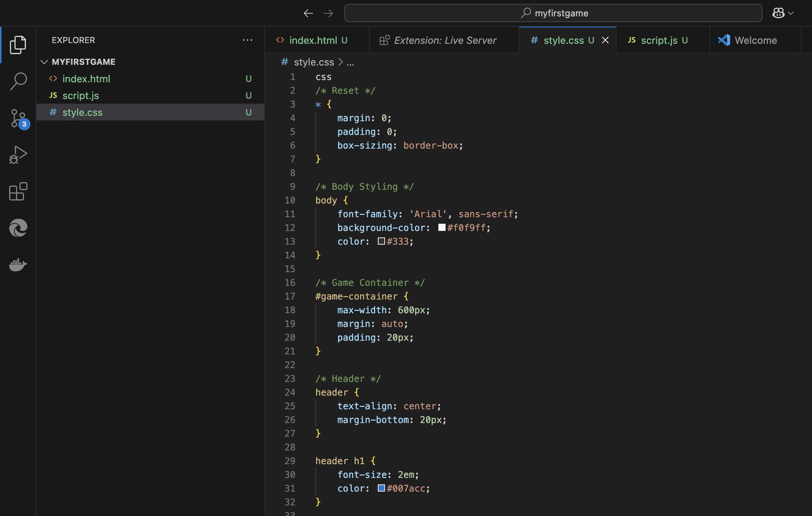
Task: Switch to the index.html tab
Action: coord(313,40)
